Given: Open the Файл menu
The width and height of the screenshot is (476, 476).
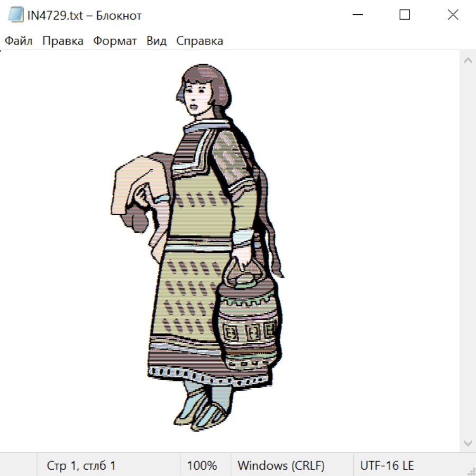Looking at the screenshot, I should click(x=19, y=41).
